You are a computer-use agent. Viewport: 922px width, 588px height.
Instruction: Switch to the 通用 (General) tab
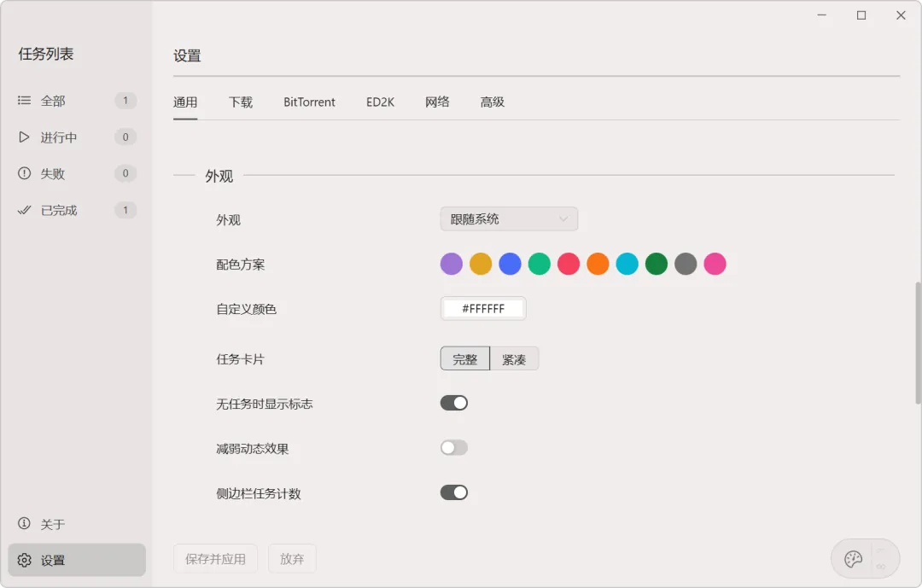[185, 102]
